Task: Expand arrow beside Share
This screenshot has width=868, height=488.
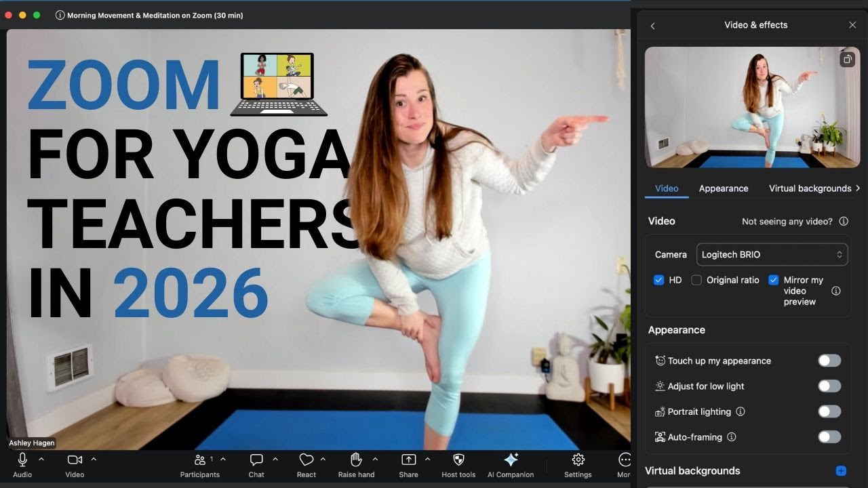Action: 427,459
